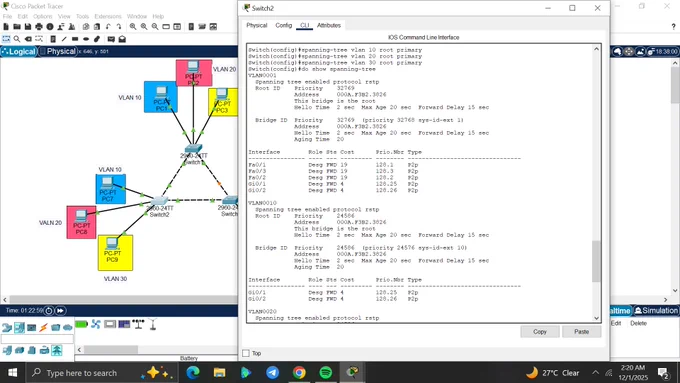Choose the Select tool in second toolbar

pyautogui.click(x=6, y=39)
